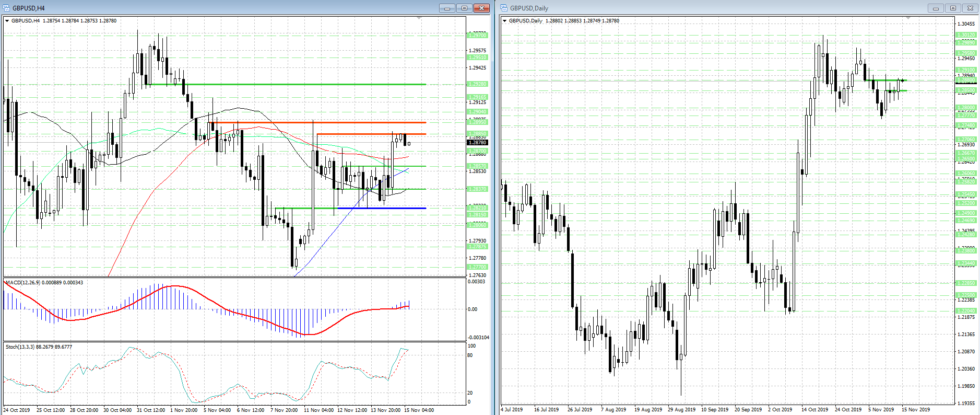Image resolution: width=980 pixels, height=415 pixels.
Task: Close the GBPUSD,H4 chart window
Action: click(481, 8)
